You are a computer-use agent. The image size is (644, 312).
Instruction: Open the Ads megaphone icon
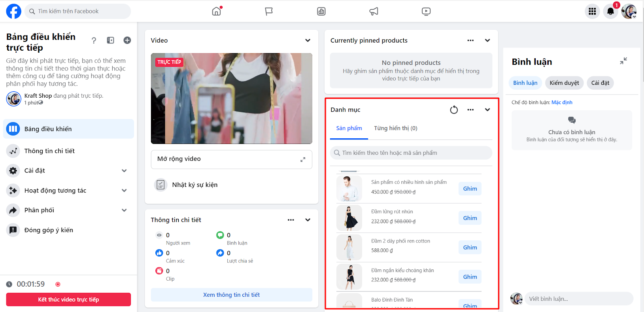point(374,11)
